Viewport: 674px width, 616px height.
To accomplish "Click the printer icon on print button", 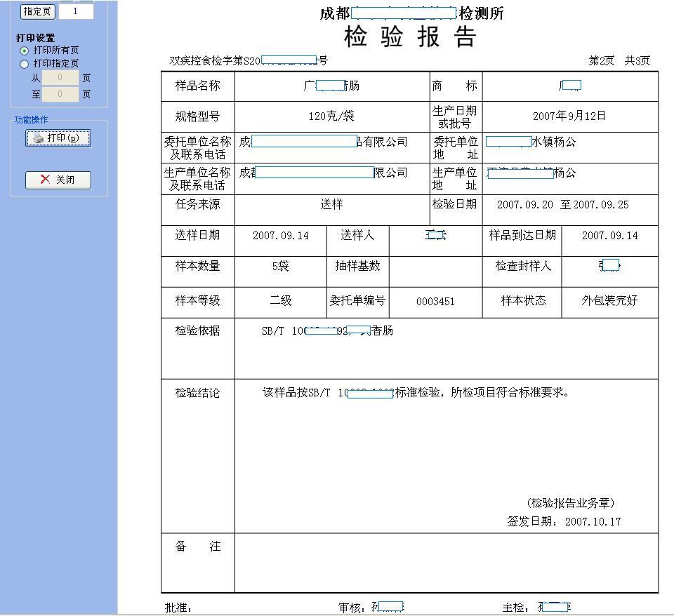I will click(x=38, y=138).
